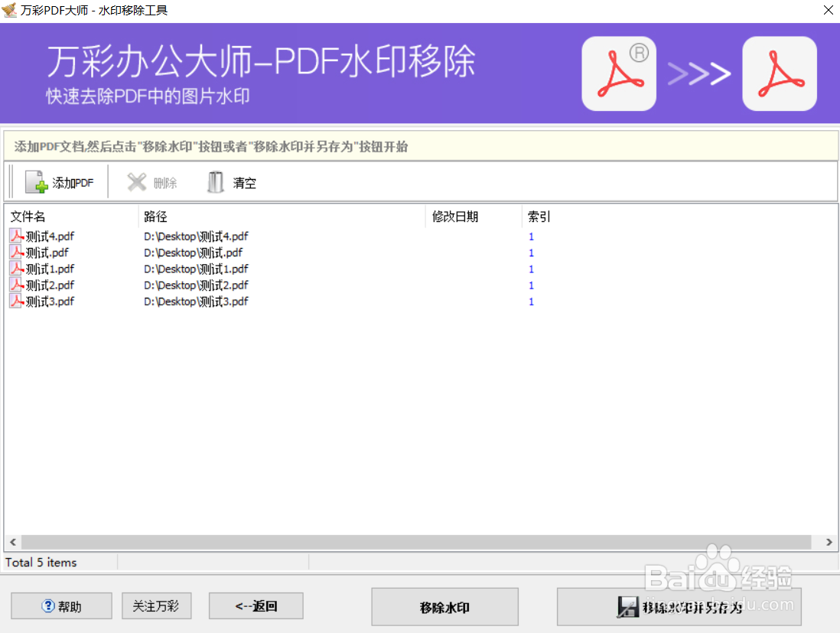Click path D:\Desktop\测试1.pdf
The width and height of the screenshot is (840, 633).
click(x=196, y=269)
